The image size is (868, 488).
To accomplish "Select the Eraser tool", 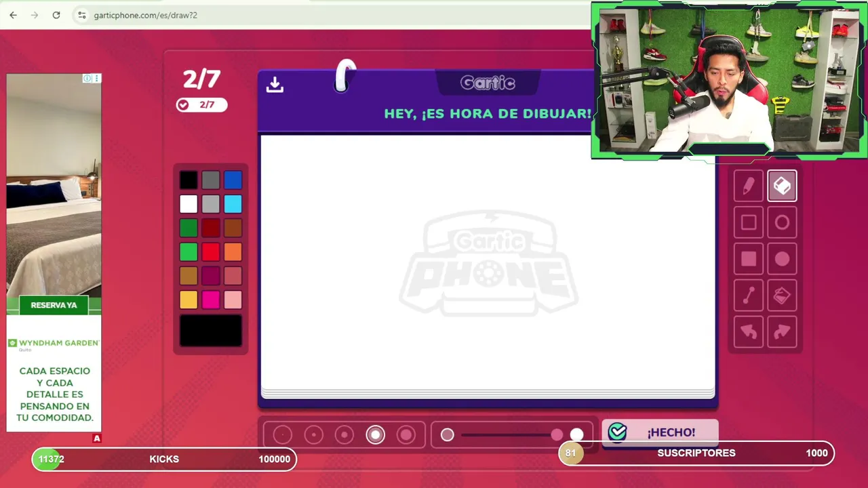I will (x=782, y=186).
